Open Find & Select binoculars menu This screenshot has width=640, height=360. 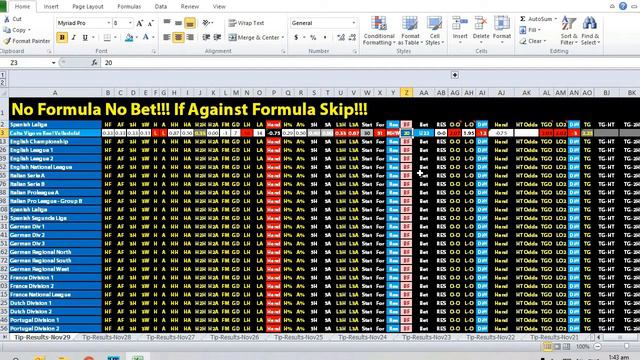(x=590, y=31)
